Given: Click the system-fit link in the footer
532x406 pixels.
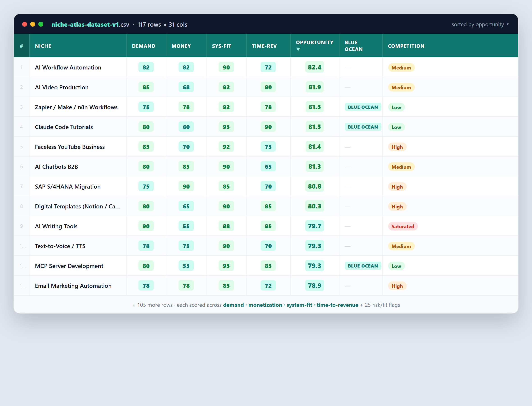Looking at the screenshot, I should [299, 305].
